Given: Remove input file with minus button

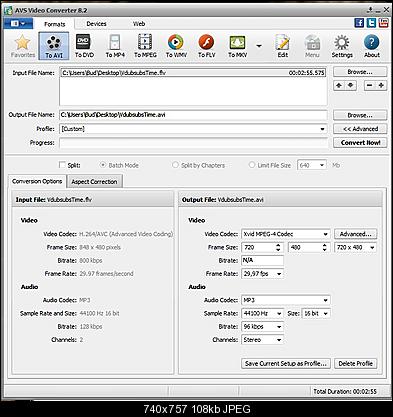Looking at the screenshot, I should pyautogui.click(x=369, y=86).
